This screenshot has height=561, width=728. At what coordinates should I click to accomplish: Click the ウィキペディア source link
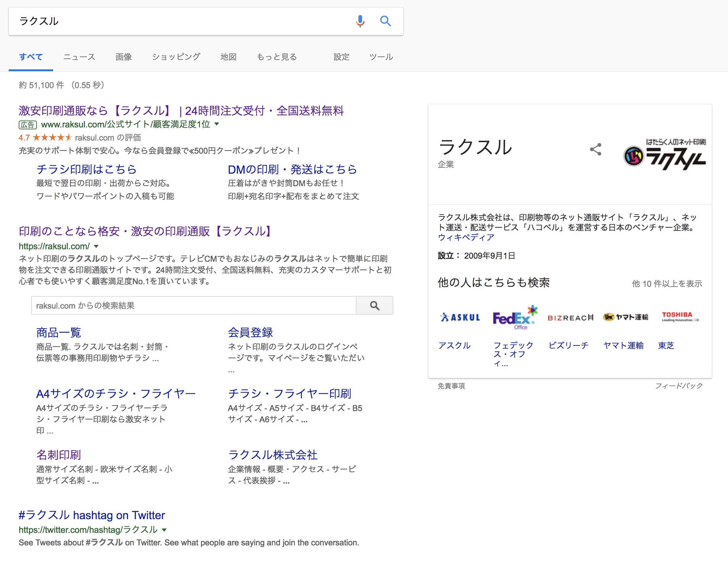tap(466, 237)
